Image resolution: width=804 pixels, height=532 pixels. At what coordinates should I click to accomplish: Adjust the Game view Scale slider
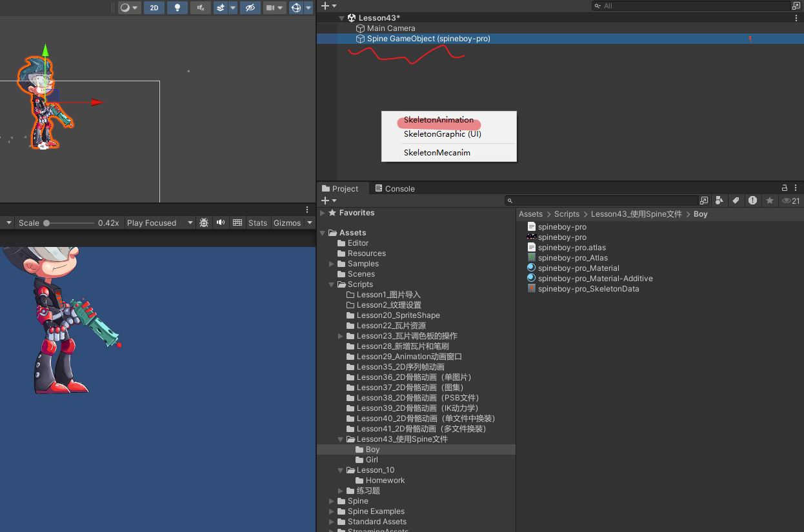[x=69, y=223]
